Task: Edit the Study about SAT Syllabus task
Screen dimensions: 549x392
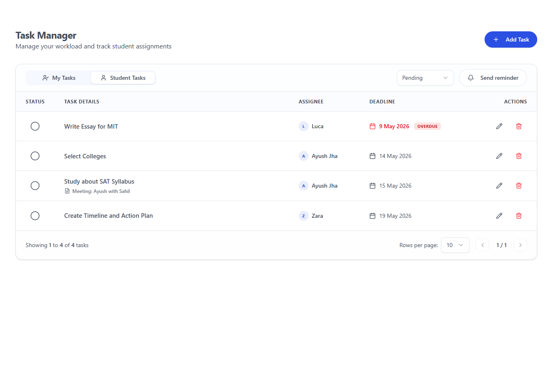Action: coord(499,186)
